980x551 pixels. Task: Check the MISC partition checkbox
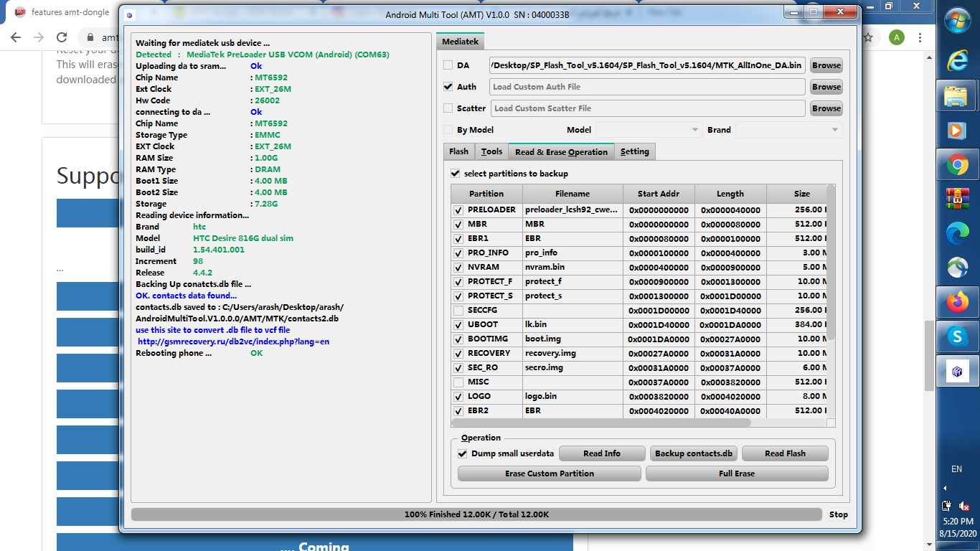coord(458,382)
